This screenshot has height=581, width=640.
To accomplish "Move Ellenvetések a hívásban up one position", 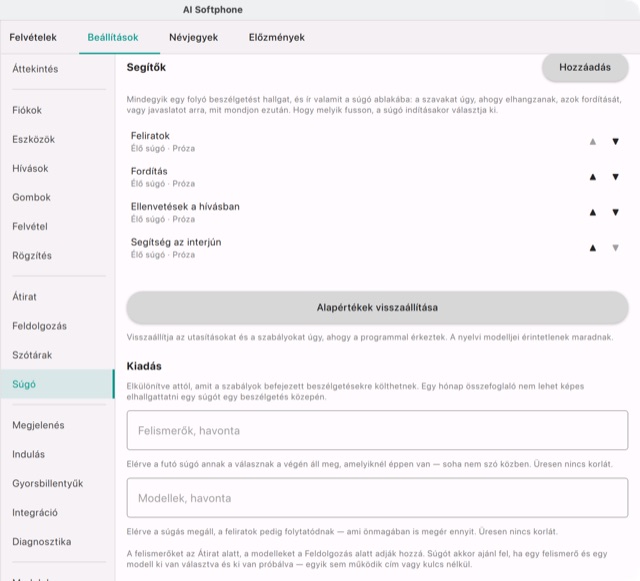I will click(593, 212).
